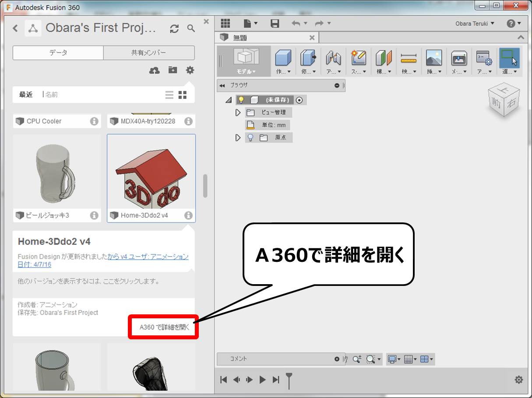Open the Obara Teruki account dropdown

pos(475,23)
